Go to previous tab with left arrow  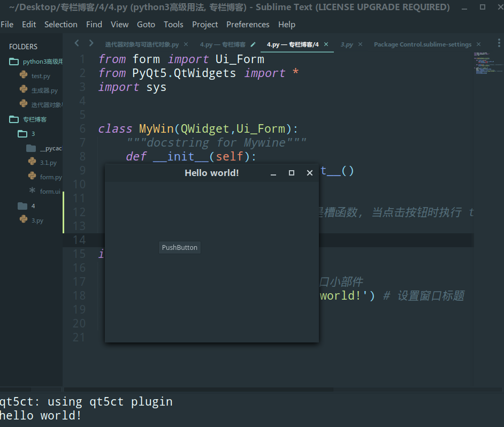coord(77,43)
